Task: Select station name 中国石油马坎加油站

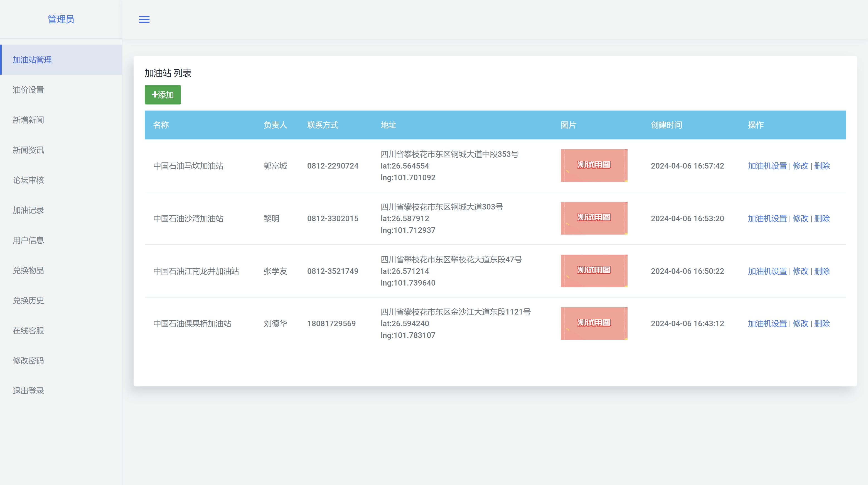Action: click(x=188, y=166)
